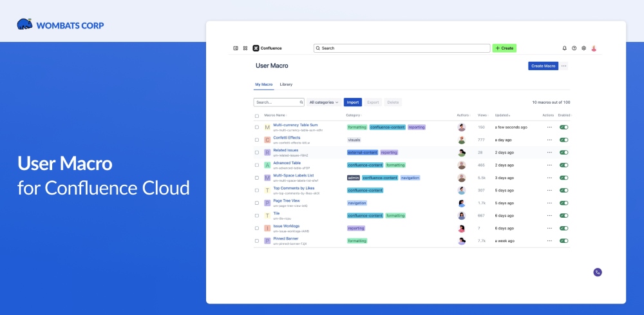Select the Page Tree View row checkbox
The image size is (644, 315).
[257, 203]
